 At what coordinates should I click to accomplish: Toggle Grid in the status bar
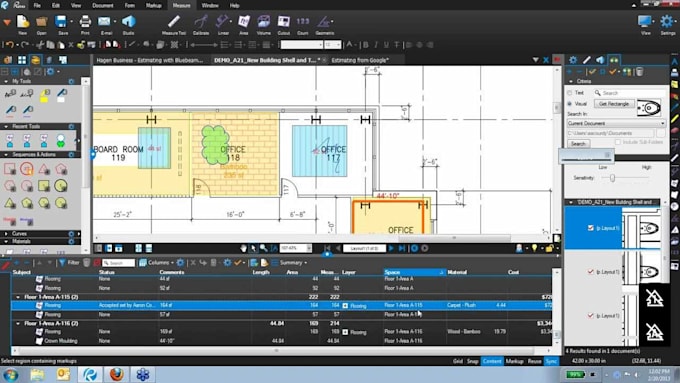click(458, 361)
